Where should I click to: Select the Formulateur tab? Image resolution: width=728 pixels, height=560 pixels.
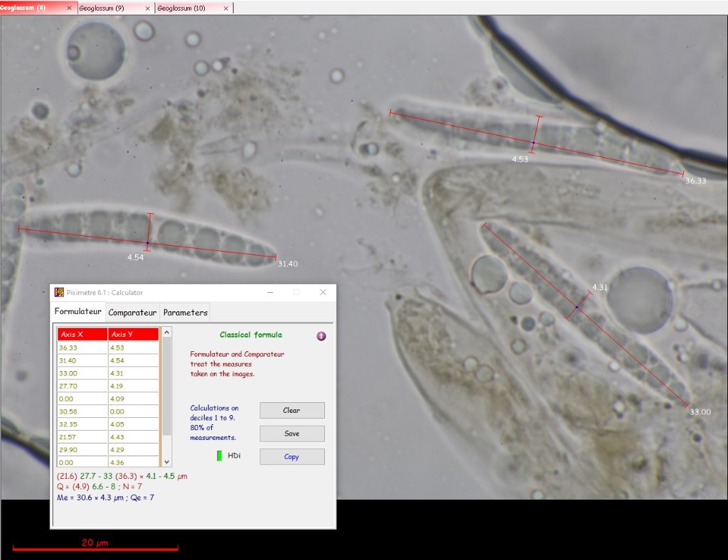coord(78,312)
